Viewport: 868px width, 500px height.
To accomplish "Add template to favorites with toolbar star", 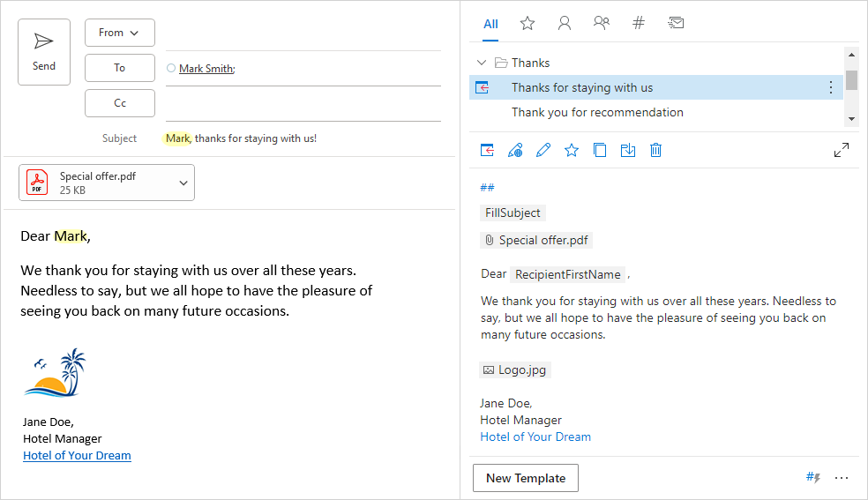I will pos(572,150).
